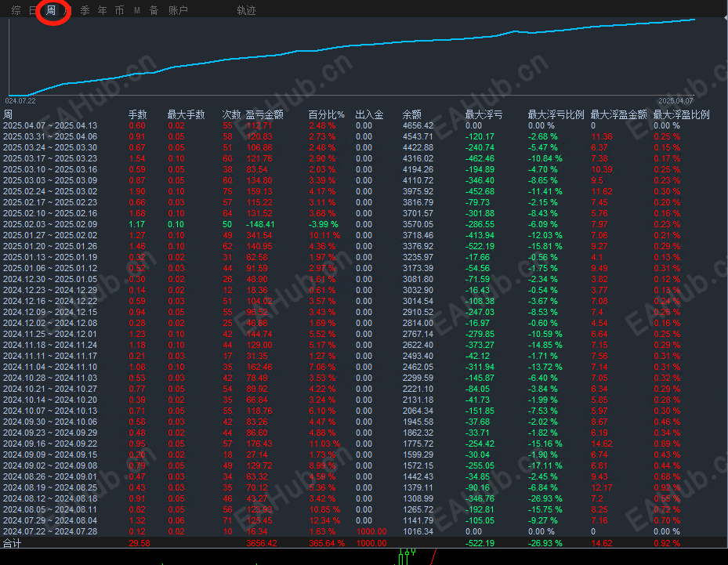Click the 手数 lots column header
728x565 pixels.
click(137, 114)
